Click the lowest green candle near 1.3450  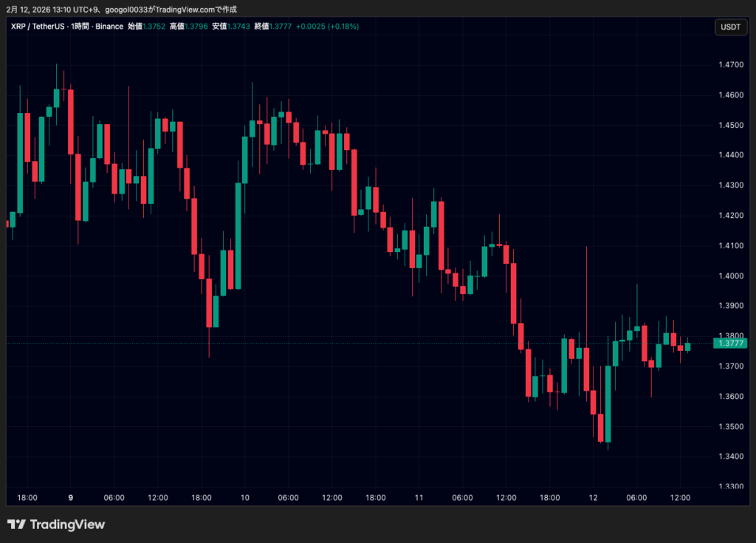(x=608, y=403)
